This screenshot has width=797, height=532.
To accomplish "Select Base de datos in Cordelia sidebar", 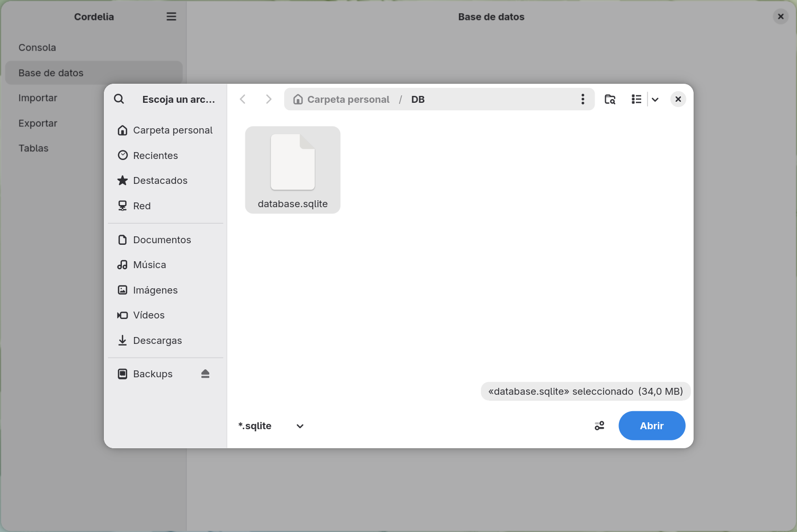I will click(x=94, y=73).
